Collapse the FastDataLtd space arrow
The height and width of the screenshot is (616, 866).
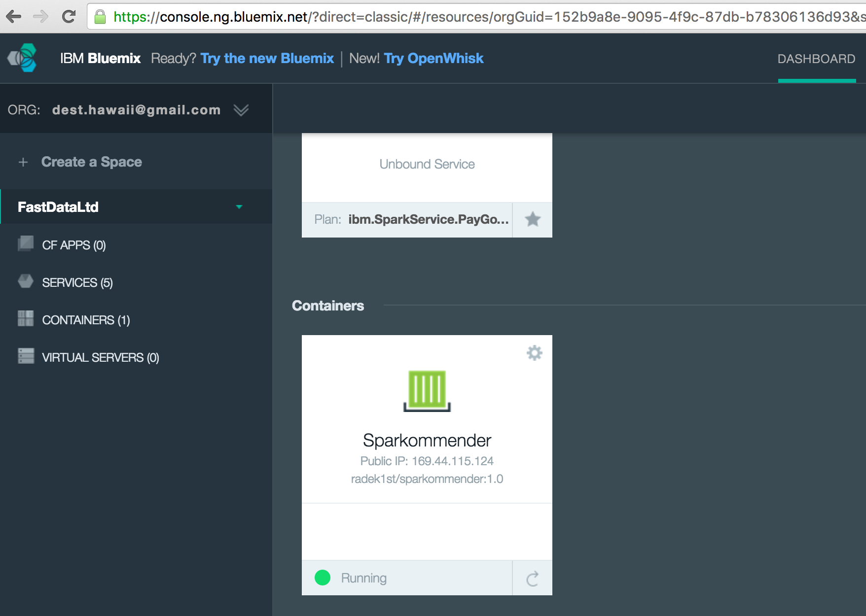point(239,207)
